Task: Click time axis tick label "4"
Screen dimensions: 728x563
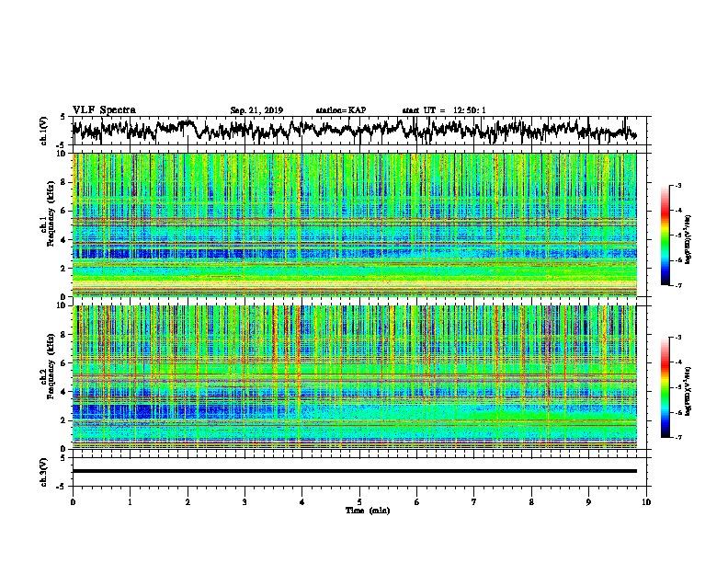Action: click(x=302, y=502)
